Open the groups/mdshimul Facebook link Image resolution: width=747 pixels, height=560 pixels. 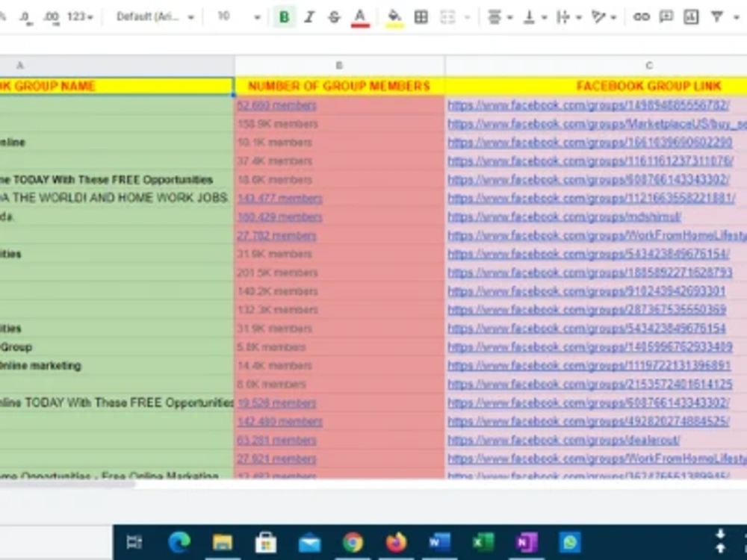click(x=564, y=217)
